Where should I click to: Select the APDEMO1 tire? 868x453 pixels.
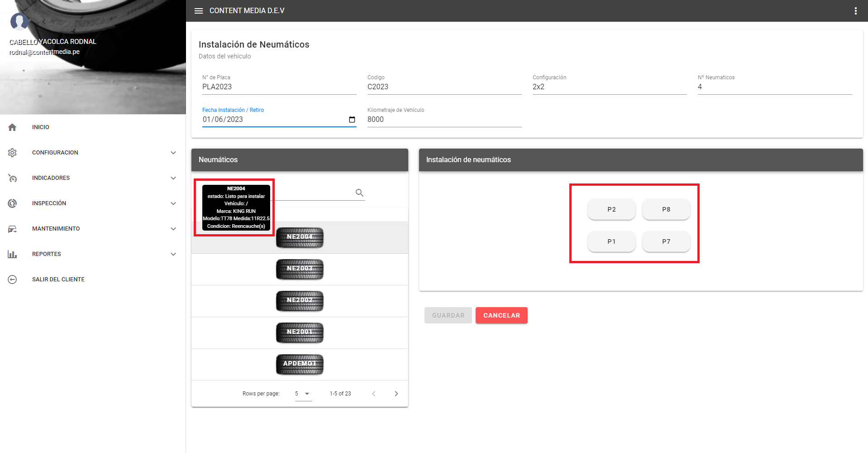click(x=300, y=364)
